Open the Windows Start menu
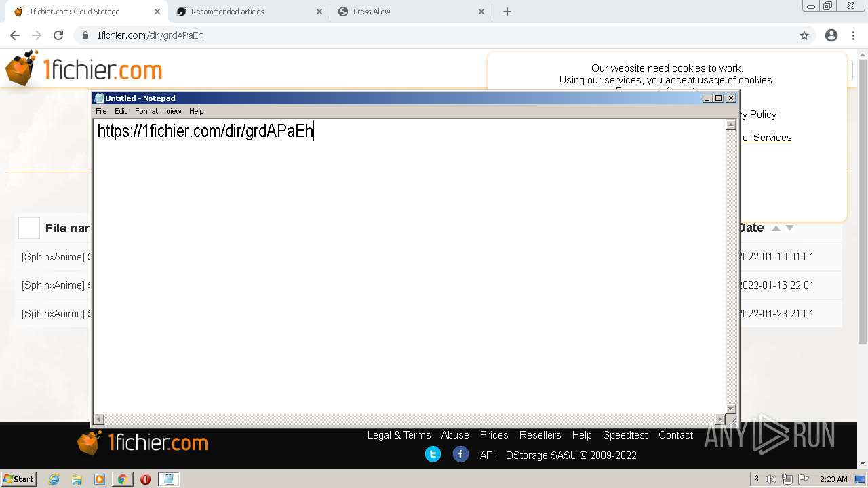868x488 pixels. (x=19, y=479)
